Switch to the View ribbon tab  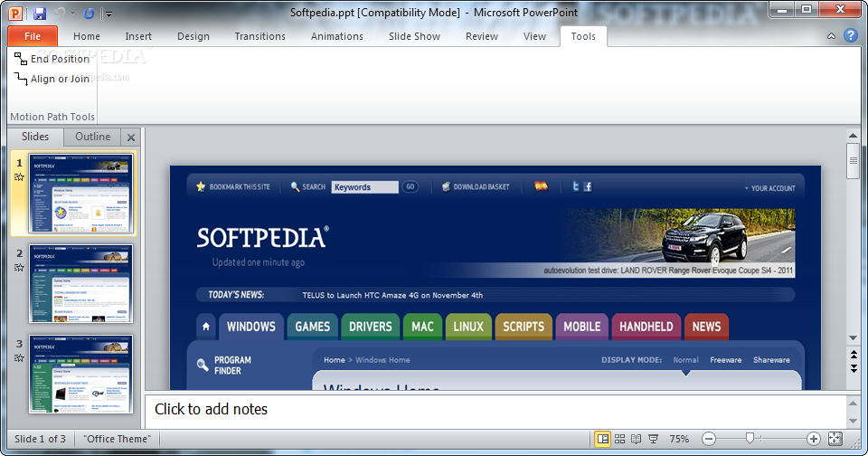tap(534, 36)
